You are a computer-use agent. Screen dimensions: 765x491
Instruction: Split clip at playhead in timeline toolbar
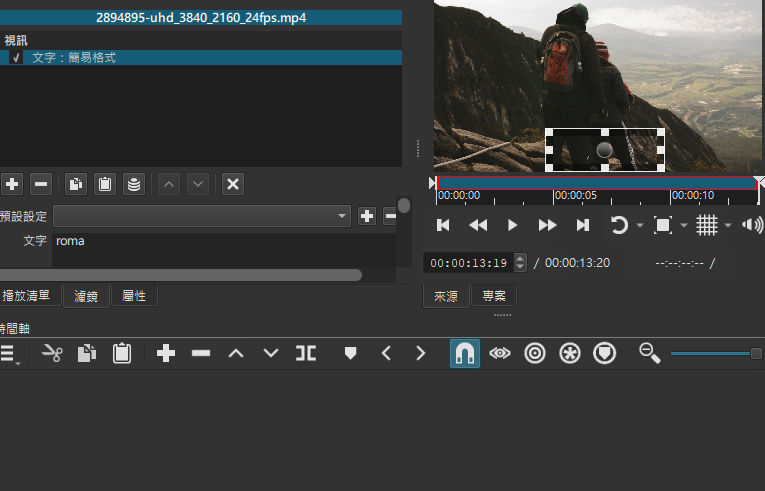(x=306, y=353)
